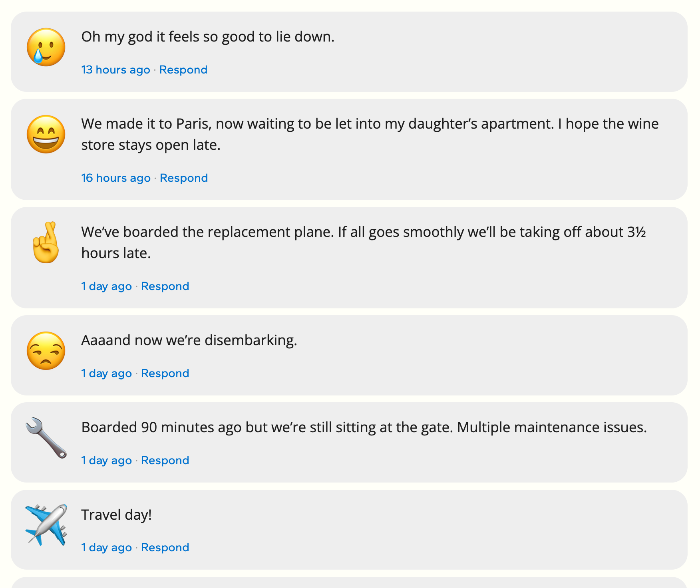This screenshot has width=700, height=588.
Task: Open the 13 hours ago timestamp link
Action: pyautogui.click(x=116, y=70)
